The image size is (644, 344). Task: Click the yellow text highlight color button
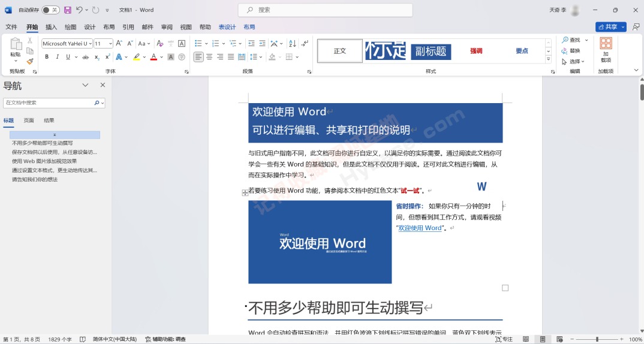(x=136, y=57)
